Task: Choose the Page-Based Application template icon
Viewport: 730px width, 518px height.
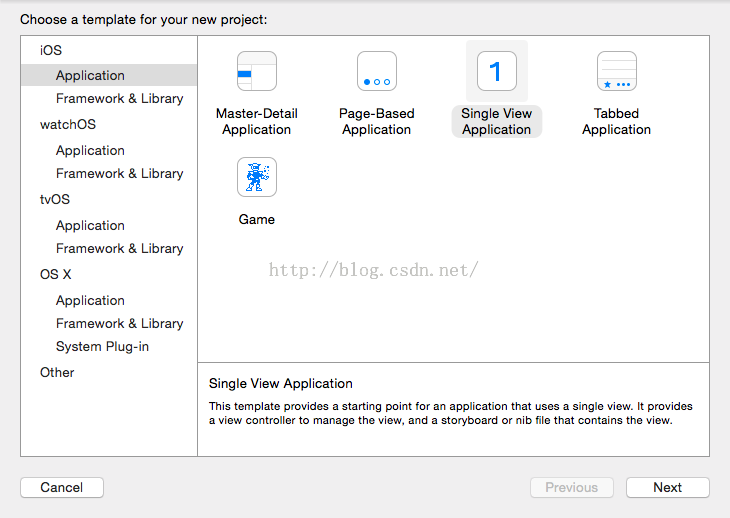Action: click(377, 71)
